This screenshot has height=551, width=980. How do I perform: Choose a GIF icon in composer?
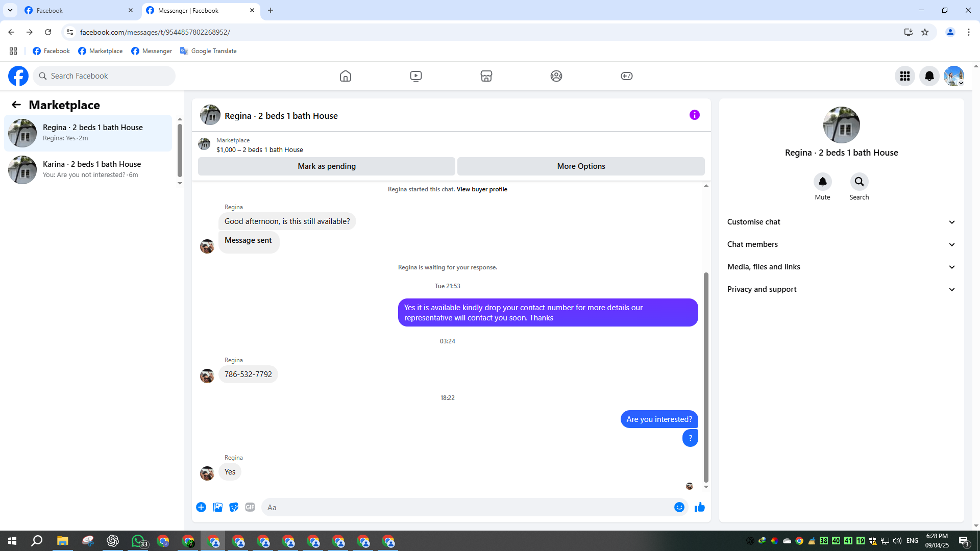[x=250, y=507]
